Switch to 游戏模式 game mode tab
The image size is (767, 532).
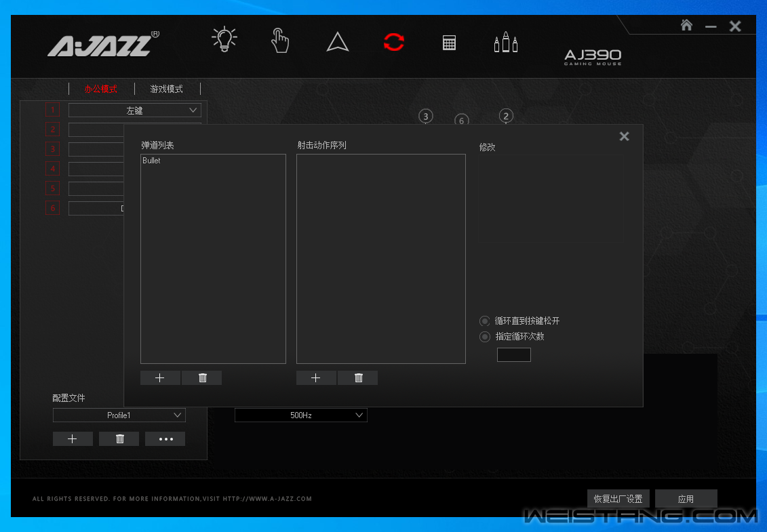pyautogui.click(x=167, y=89)
